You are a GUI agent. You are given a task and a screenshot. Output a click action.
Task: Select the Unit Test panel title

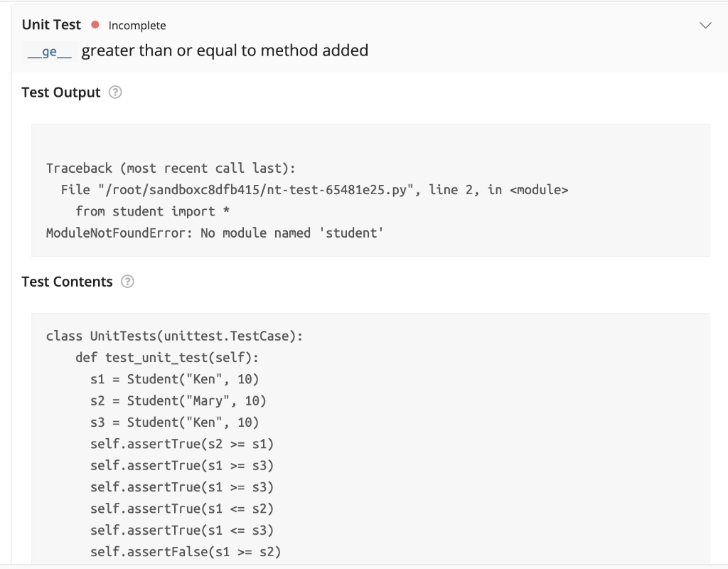click(x=50, y=24)
